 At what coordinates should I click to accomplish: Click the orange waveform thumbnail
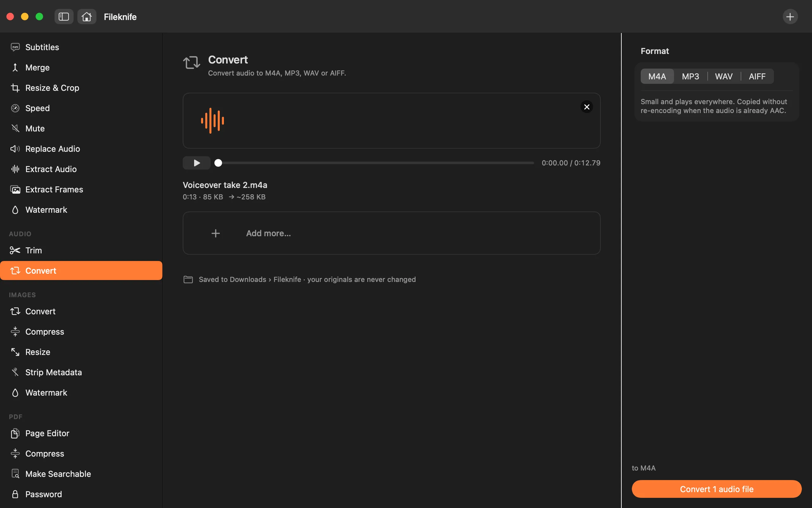(x=213, y=121)
